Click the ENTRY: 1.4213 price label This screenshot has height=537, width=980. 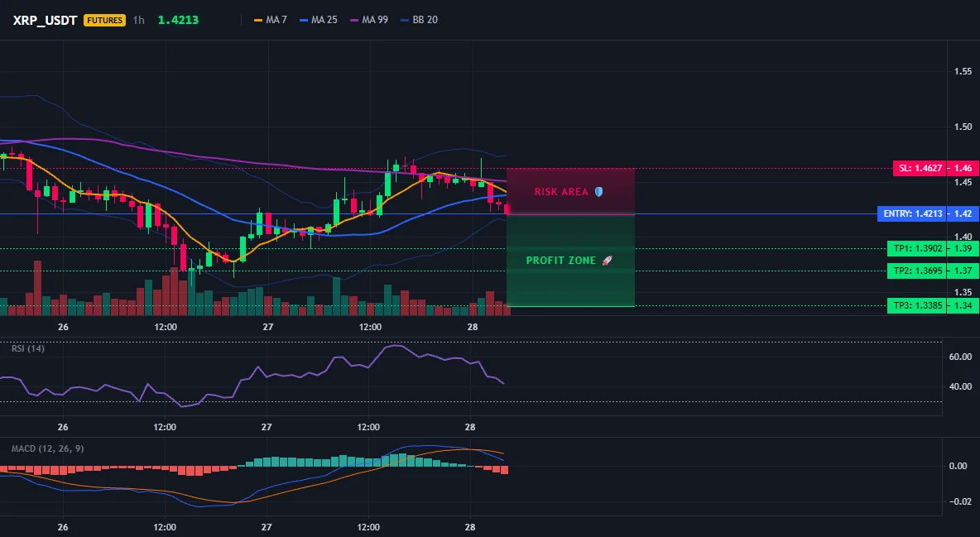pos(911,213)
